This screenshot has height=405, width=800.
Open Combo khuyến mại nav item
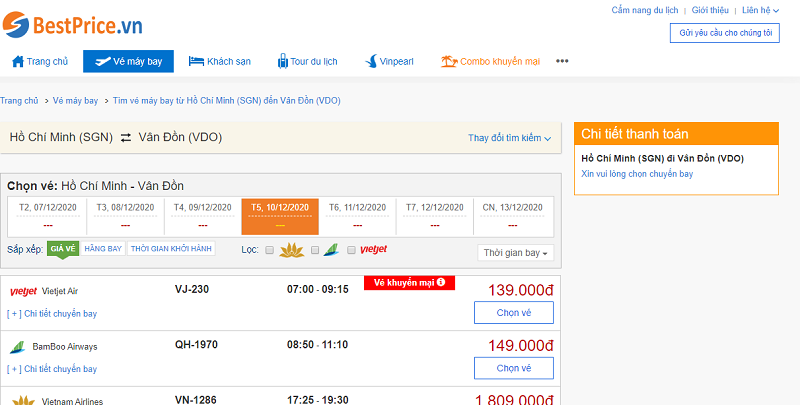pos(490,62)
